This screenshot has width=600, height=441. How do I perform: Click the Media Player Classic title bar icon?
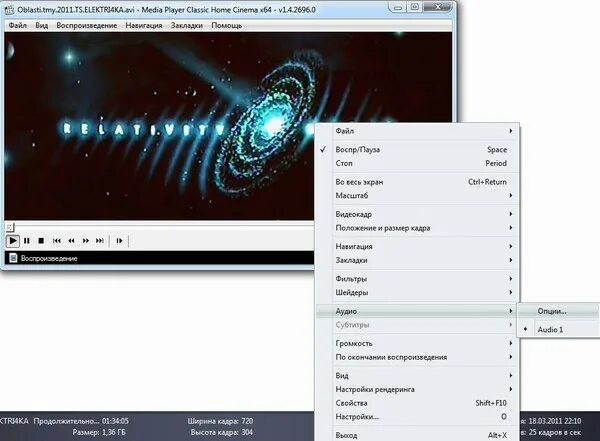pyautogui.click(x=9, y=10)
